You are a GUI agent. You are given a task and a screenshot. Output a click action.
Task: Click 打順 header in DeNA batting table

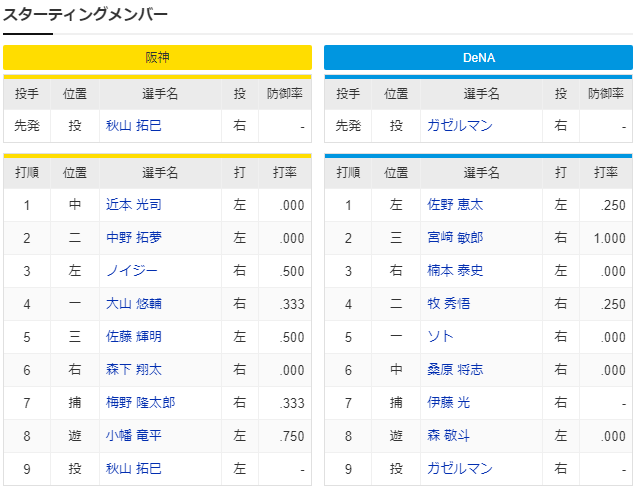point(348,173)
